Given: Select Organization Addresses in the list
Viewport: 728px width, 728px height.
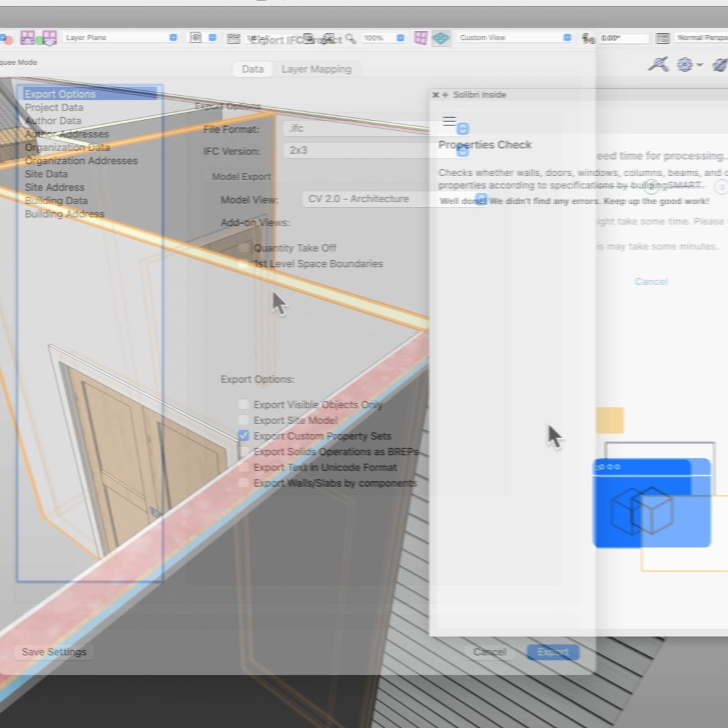Looking at the screenshot, I should [x=82, y=160].
